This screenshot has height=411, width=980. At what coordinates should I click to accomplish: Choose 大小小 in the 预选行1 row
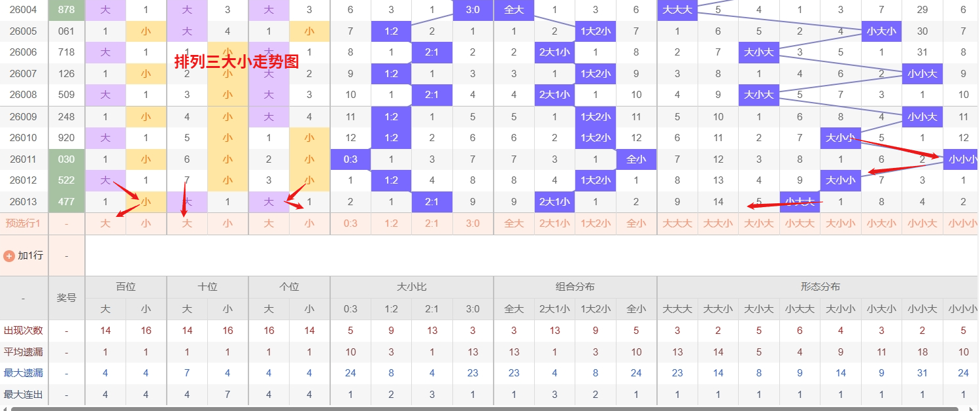(841, 223)
